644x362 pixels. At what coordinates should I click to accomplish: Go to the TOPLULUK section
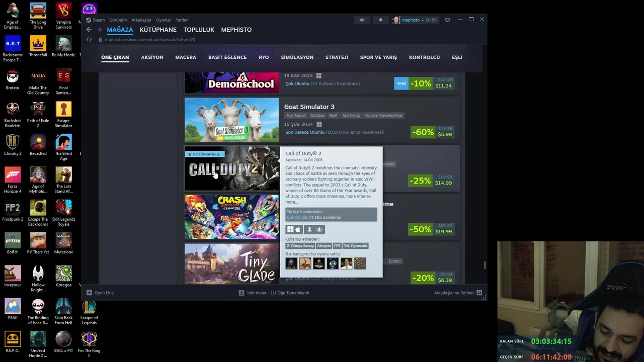click(199, 30)
